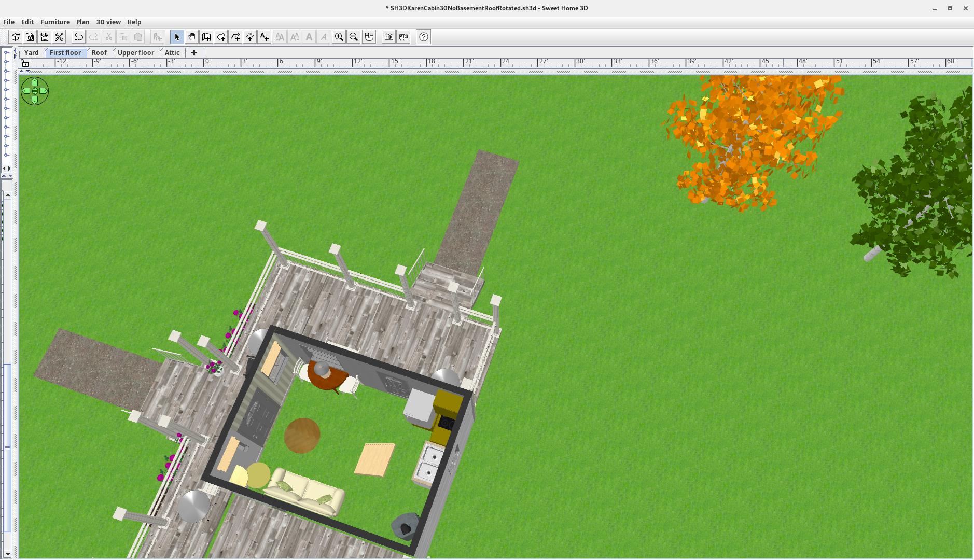Select the Pan hand tool
Viewport: 974px width, 560px height.
tap(191, 37)
